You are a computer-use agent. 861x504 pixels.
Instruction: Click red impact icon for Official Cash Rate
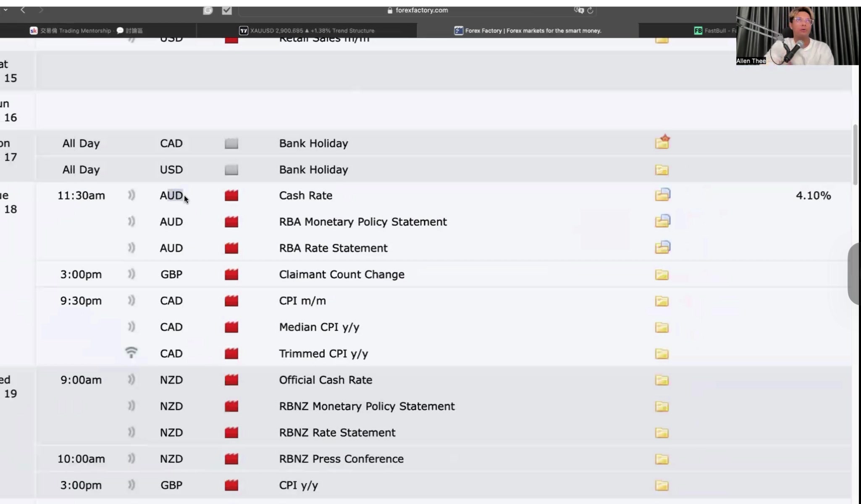[x=231, y=380]
